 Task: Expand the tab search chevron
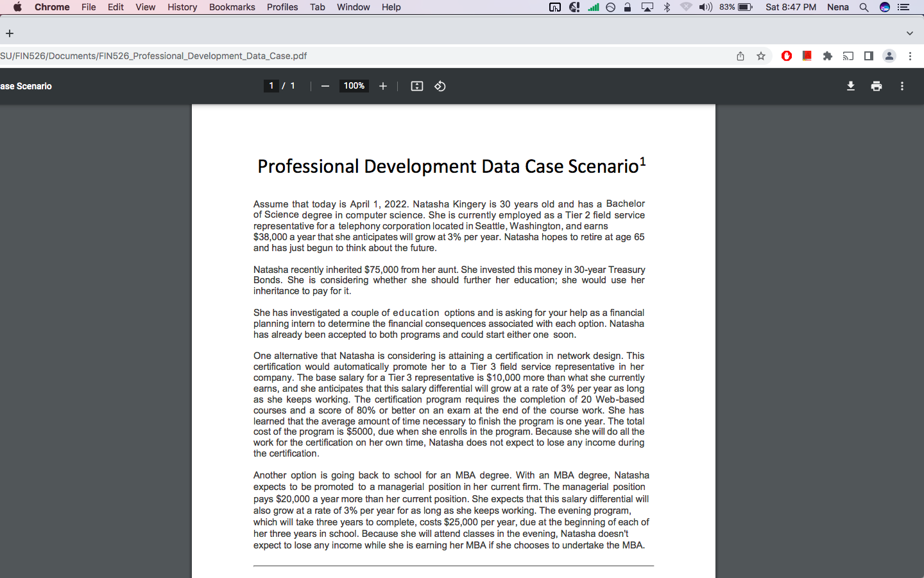point(910,33)
